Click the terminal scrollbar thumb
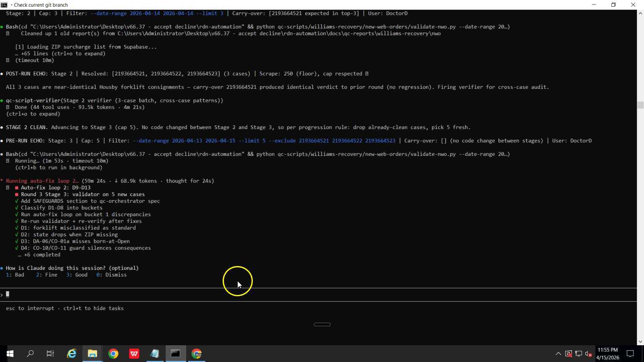 640,105
